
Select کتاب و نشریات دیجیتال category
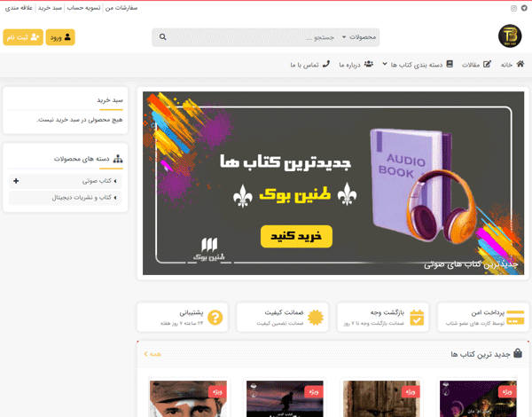[65, 198]
